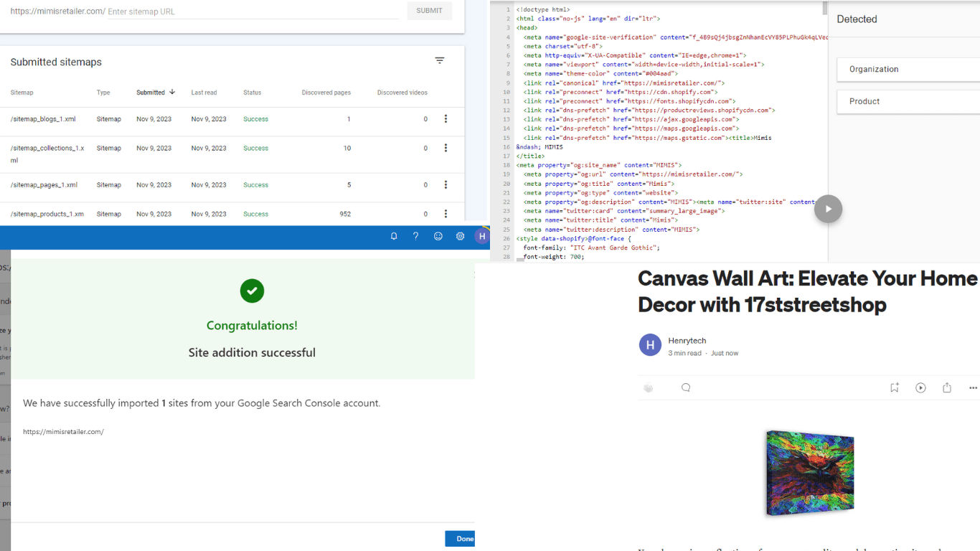The image size is (980, 551).
Task: Expand the Product detected item
Action: [x=908, y=101]
